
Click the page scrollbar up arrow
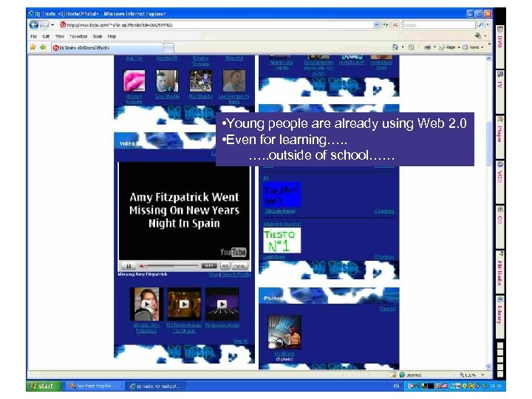point(488,58)
